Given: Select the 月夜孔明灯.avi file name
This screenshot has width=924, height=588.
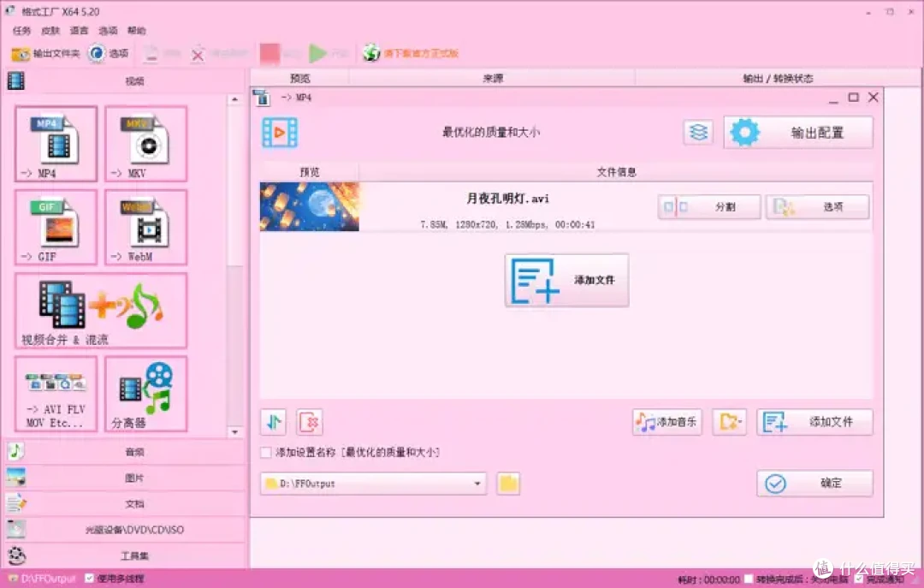Looking at the screenshot, I should pyautogui.click(x=507, y=199).
